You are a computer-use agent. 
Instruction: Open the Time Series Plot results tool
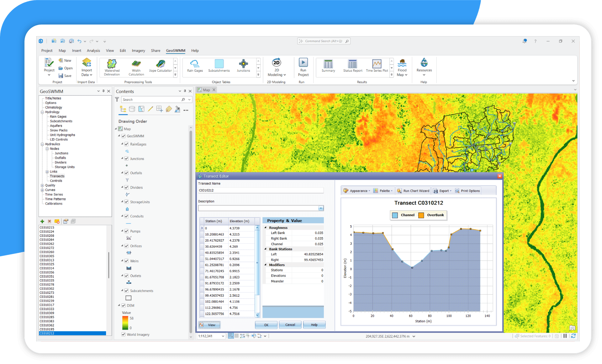tap(376, 66)
